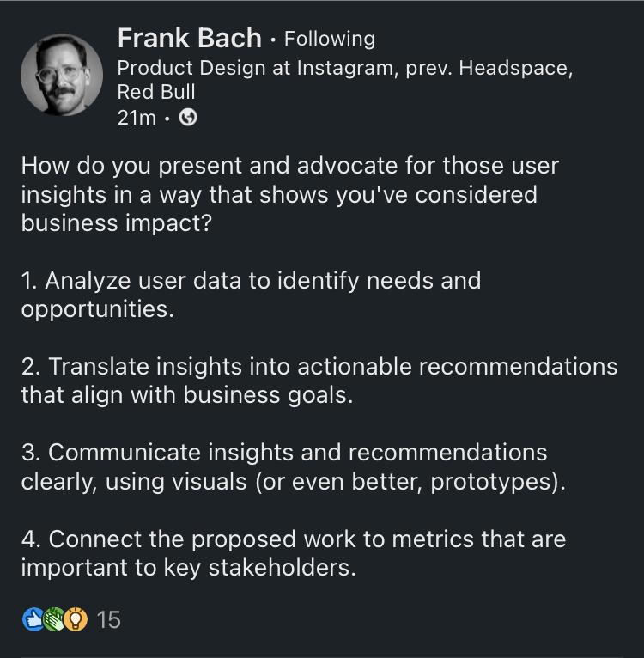644x658 pixels.
Task: Click the that align with business goals line
Action: pos(187,395)
